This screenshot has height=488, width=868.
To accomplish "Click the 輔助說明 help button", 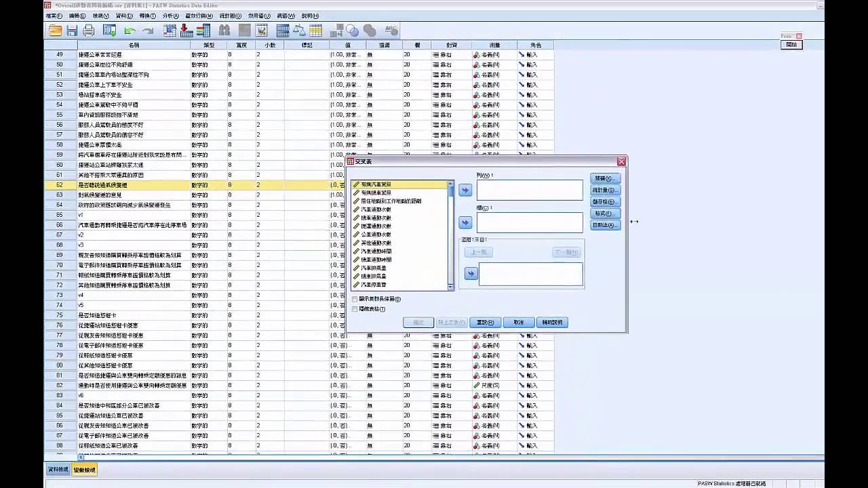I will pos(552,323).
